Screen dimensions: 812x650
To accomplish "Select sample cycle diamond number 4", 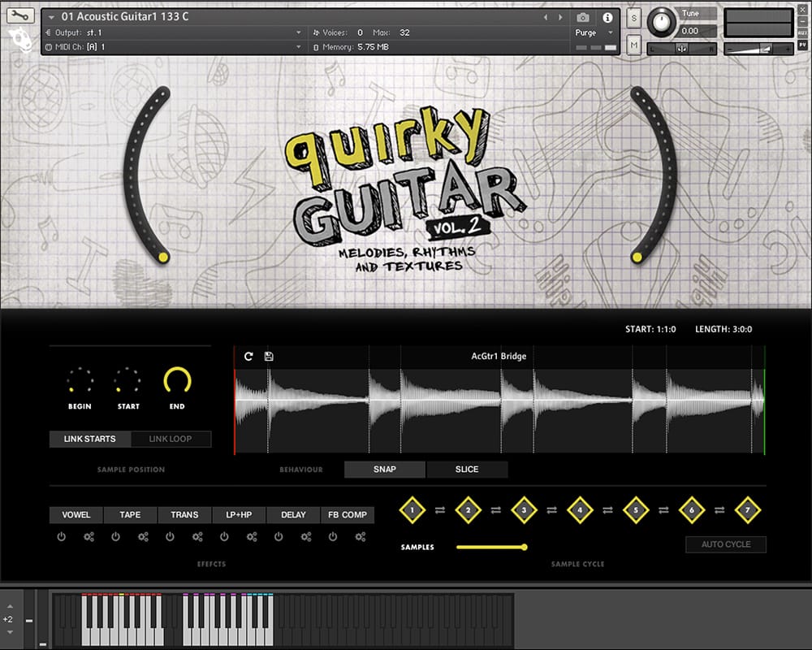I will pyautogui.click(x=580, y=510).
